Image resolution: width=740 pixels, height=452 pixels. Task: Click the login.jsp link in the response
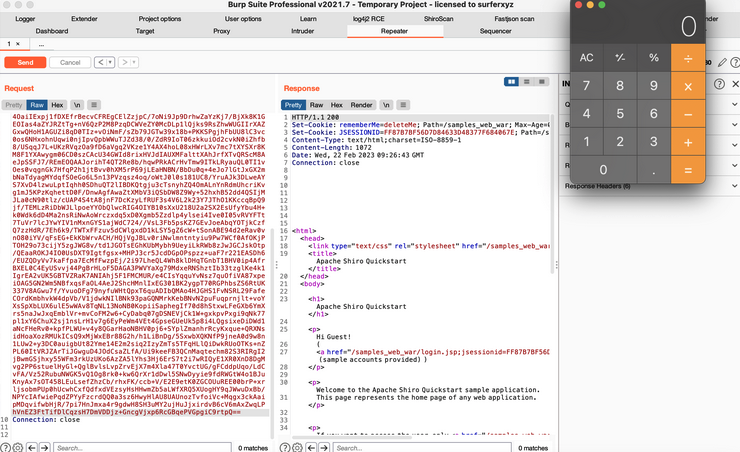pos(433,352)
